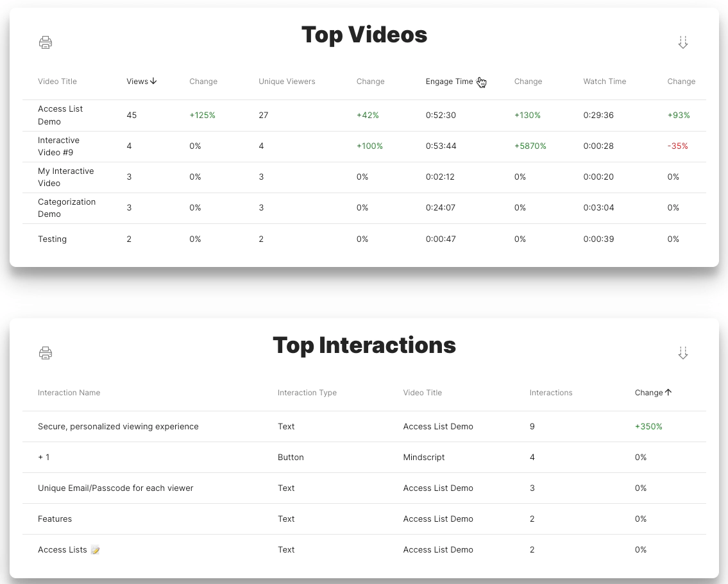Click the download arrow in Top Videos
The image size is (728, 584).
pos(682,42)
